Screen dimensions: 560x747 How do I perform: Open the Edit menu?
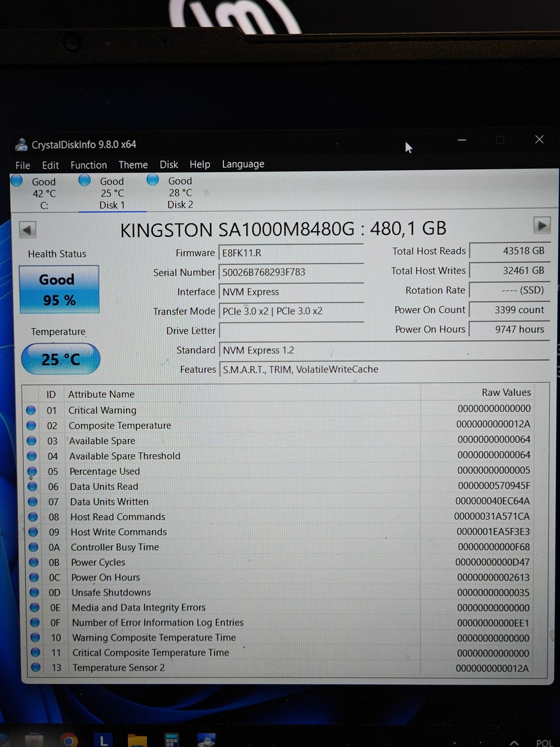pyautogui.click(x=50, y=165)
